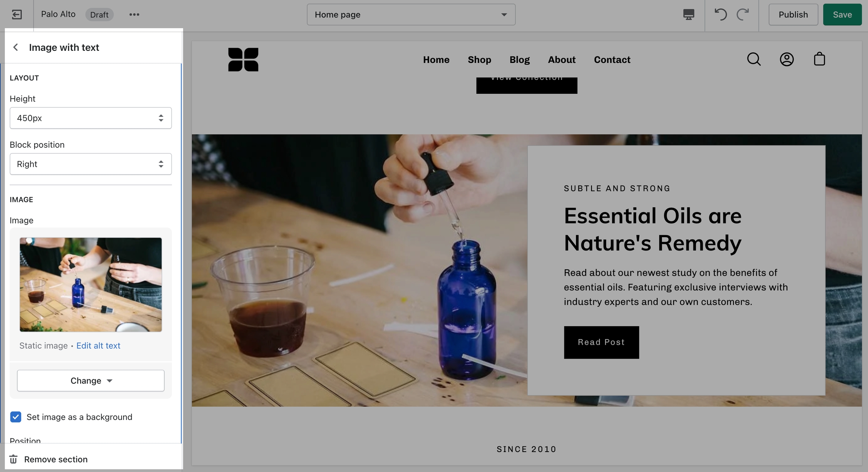Go back from Image with text
The image size is (868, 472).
(16, 47)
